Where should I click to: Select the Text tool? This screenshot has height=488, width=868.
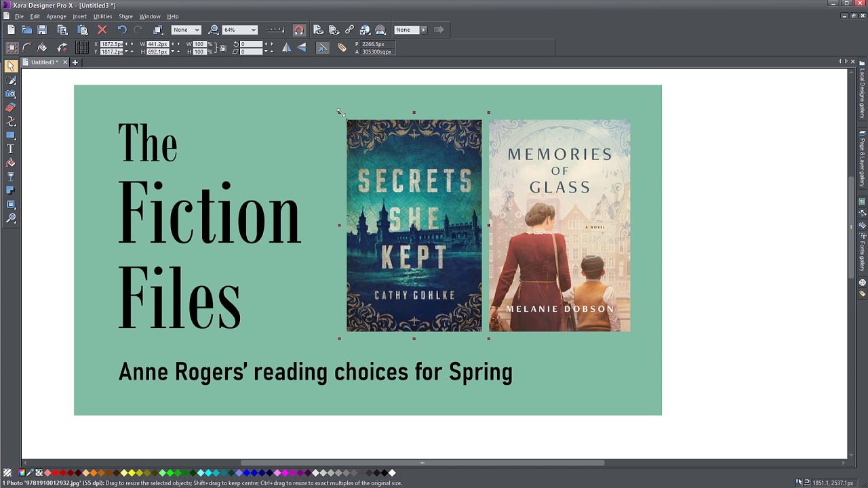11,149
